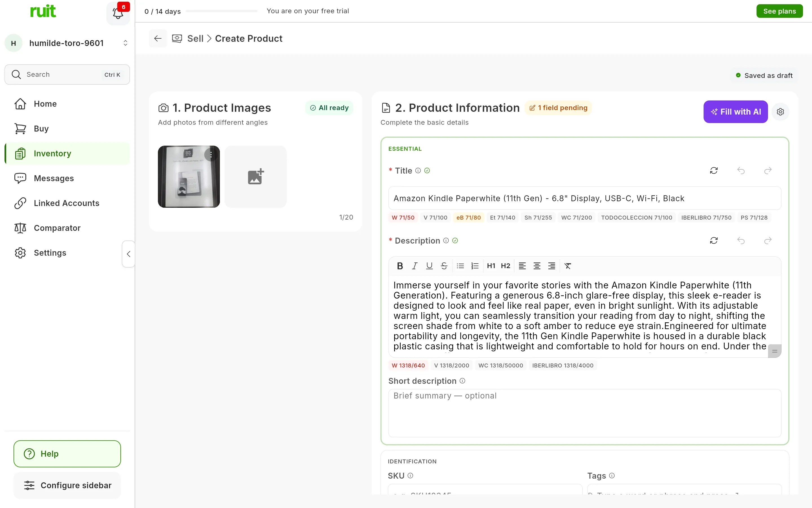Show the Description info tooltip icon
This screenshot has height=508, width=812.
(445, 240)
